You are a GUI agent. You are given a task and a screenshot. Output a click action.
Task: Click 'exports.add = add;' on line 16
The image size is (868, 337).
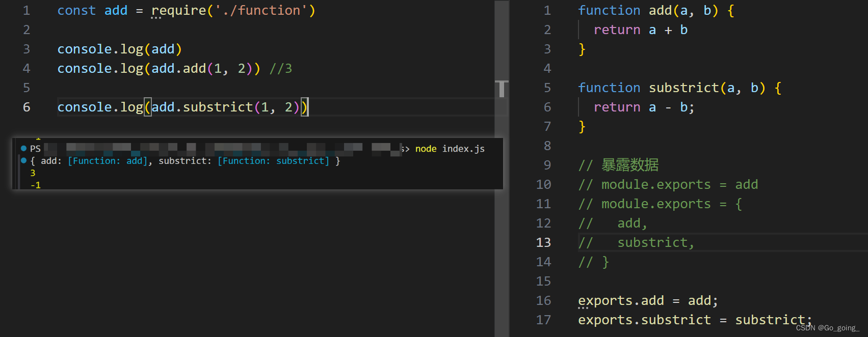[648, 301]
